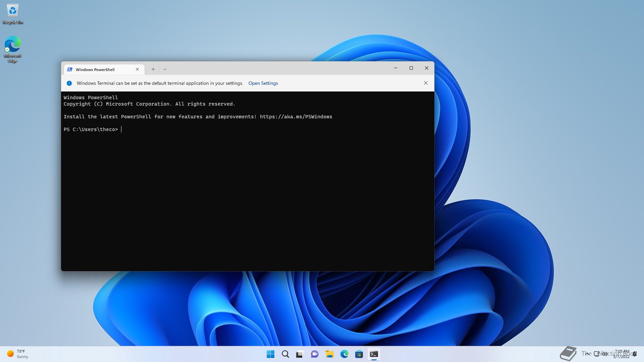Click the https://aka.ms/PSWindows URL text

[296, 117]
